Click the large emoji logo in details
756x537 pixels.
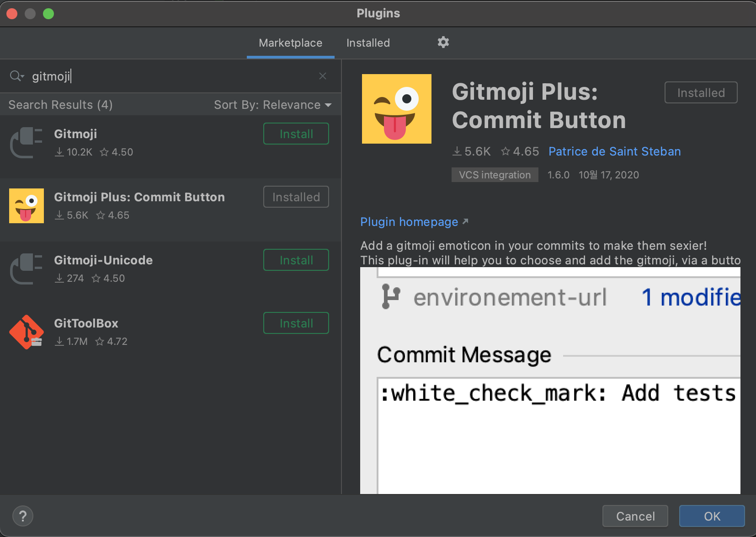(396, 109)
